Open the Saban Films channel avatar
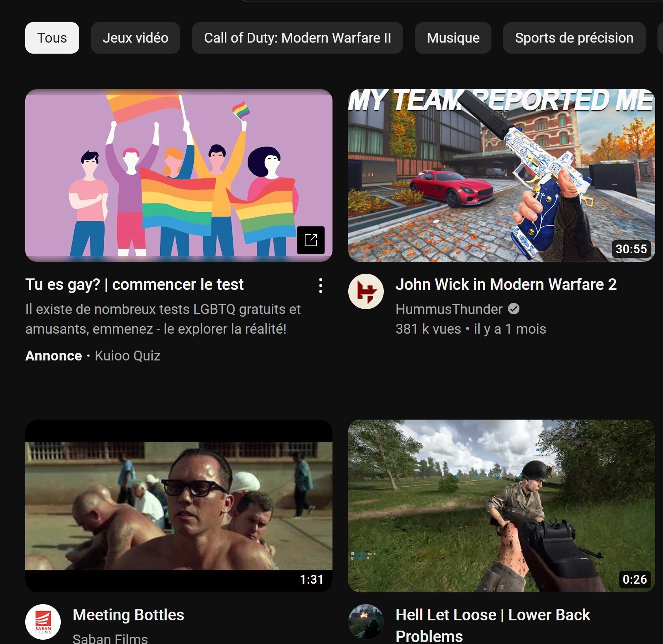 43,622
